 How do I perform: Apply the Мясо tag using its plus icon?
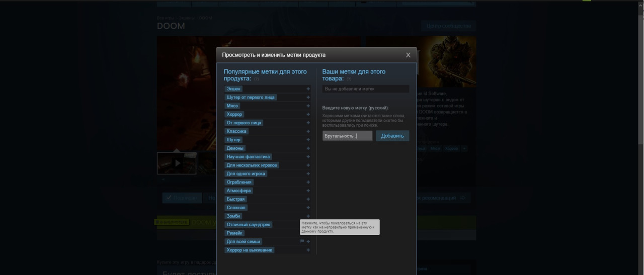tap(308, 106)
